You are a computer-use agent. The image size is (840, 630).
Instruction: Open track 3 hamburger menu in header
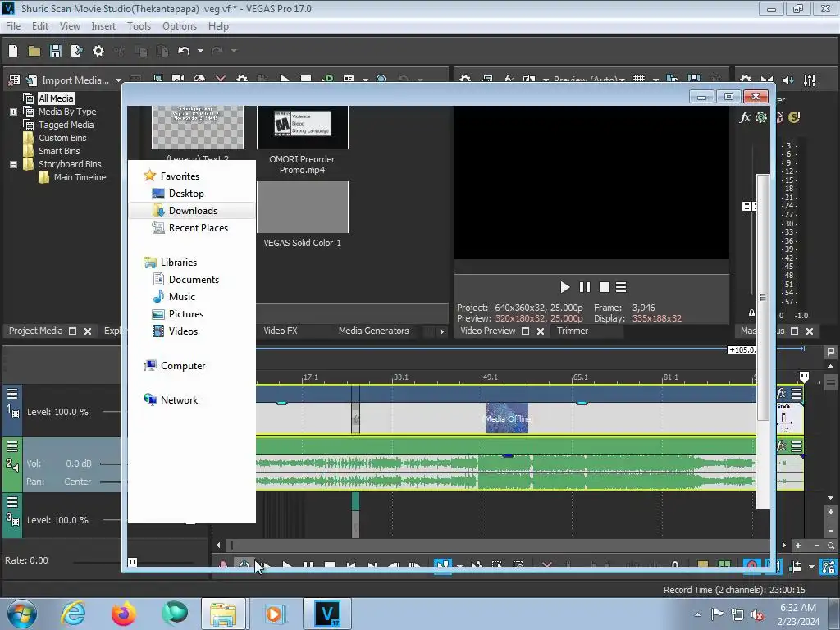(x=12, y=501)
